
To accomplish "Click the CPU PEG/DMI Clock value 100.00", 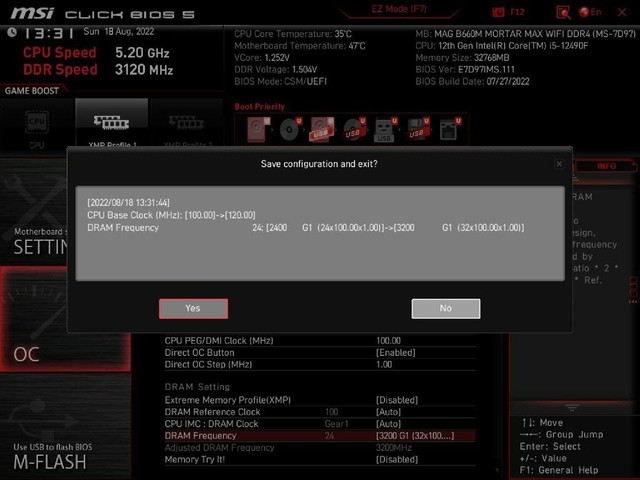I will coord(388,341).
